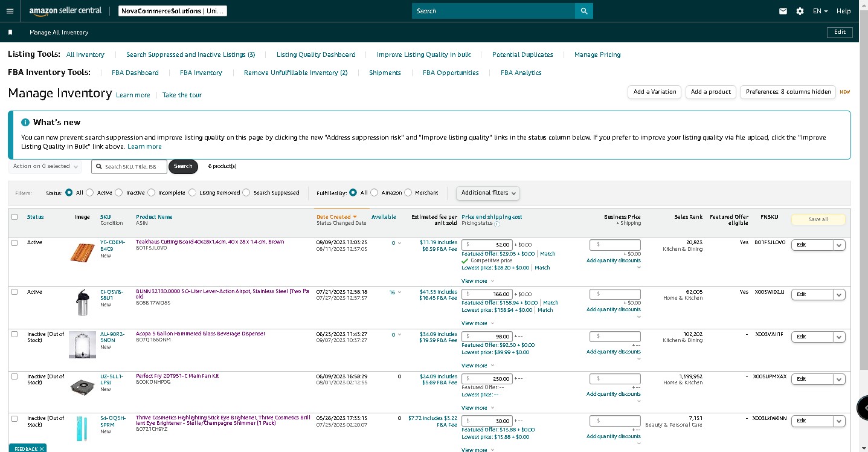
Task: Open the All Inventory listing tool
Action: [x=85, y=54]
